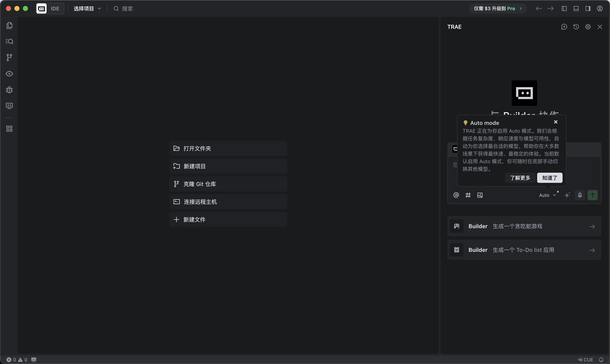
Task: Open chat history clock icon
Action: pos(576,27)
